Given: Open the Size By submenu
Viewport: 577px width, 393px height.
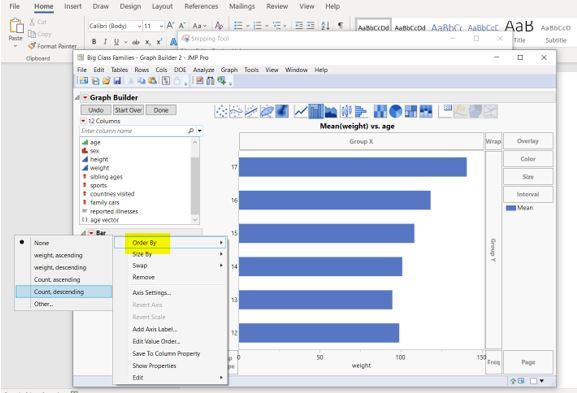Looking at the screenshot, I should pos(170,254).
